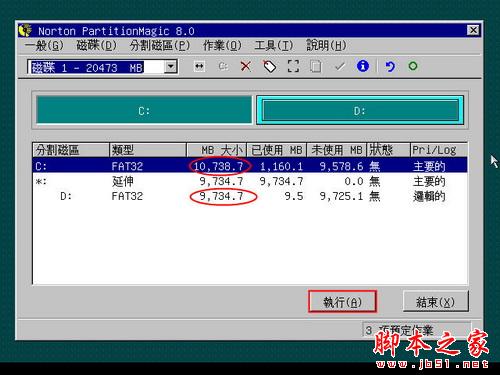Select the C: partition block in disk map

144,110
